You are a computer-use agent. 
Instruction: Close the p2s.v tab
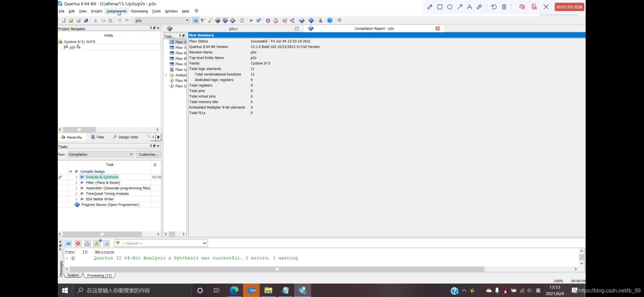(x=297, y=29)
